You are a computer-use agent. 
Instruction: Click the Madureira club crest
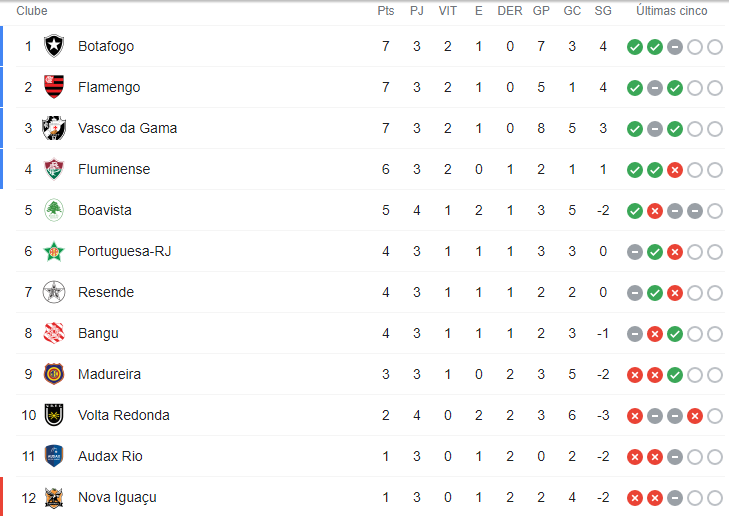[54, 374]
